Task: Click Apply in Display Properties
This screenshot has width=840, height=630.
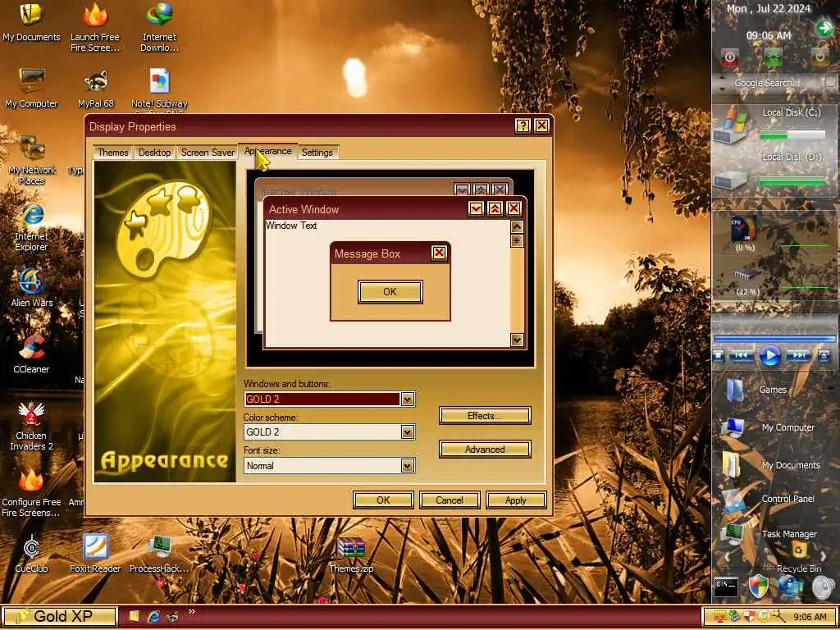Action: pyautogui.click(x=516, y=500)
